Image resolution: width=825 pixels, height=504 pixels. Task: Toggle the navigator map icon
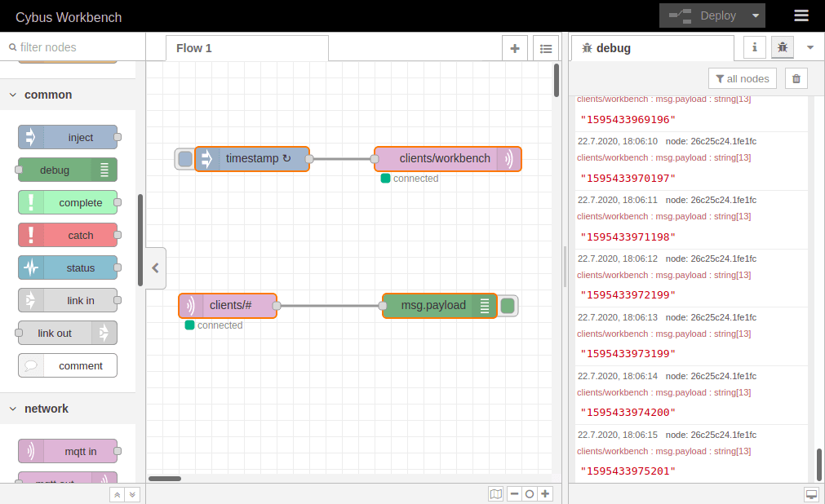[x=495, y=493]
